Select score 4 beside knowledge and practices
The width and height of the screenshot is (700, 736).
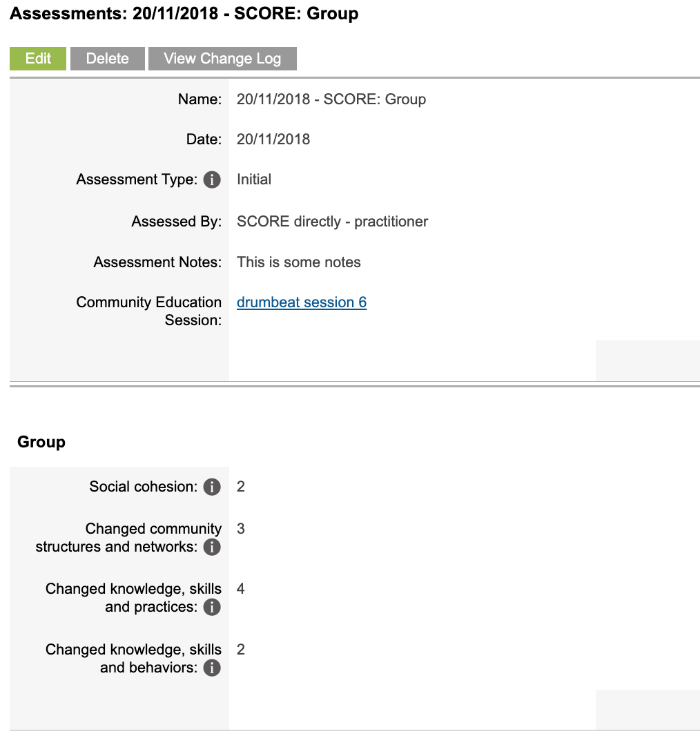click(241, 589)
